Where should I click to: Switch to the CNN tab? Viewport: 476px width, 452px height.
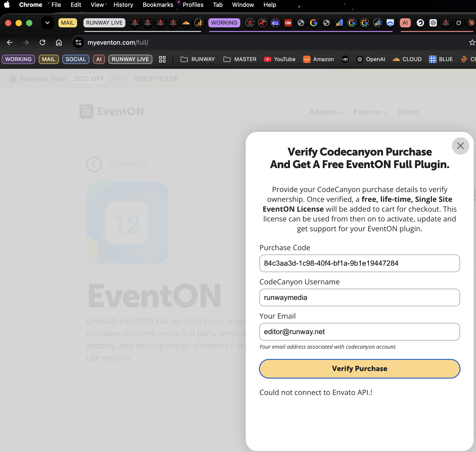pos(288,23)
